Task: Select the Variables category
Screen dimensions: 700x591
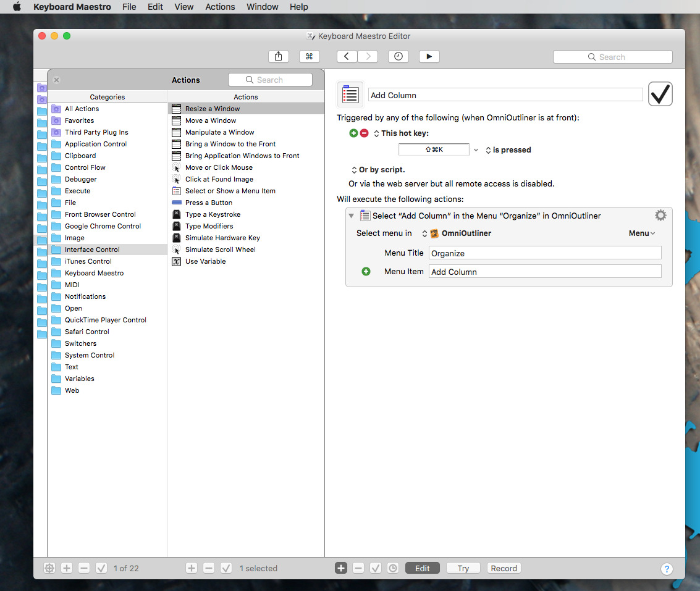Action: (108, 379)
